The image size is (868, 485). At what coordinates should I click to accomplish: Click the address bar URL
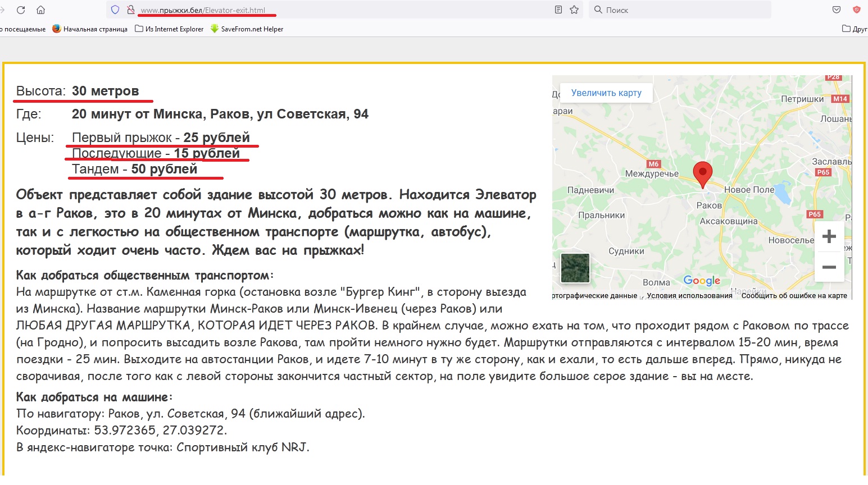(203, 10)
